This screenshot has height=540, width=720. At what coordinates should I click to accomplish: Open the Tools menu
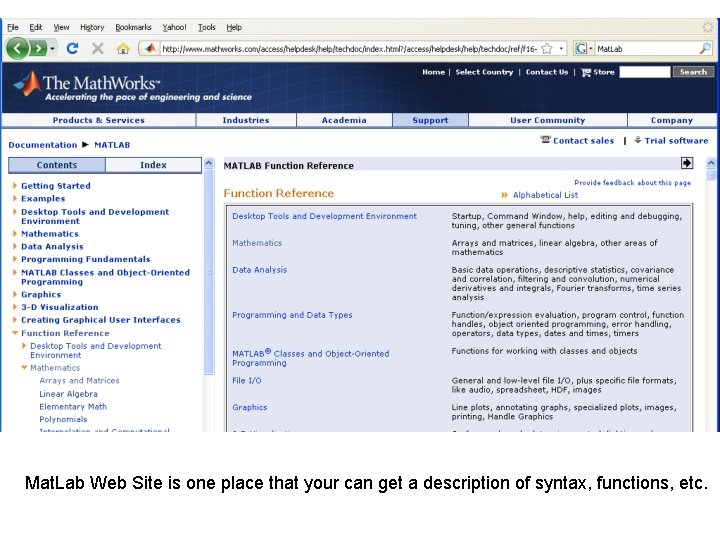[x=207, y=27]
